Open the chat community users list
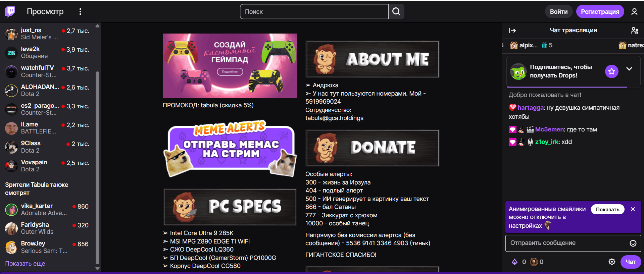Image resolution: width=644 pixels, height=274 pixels. click(x=634, y=31)
